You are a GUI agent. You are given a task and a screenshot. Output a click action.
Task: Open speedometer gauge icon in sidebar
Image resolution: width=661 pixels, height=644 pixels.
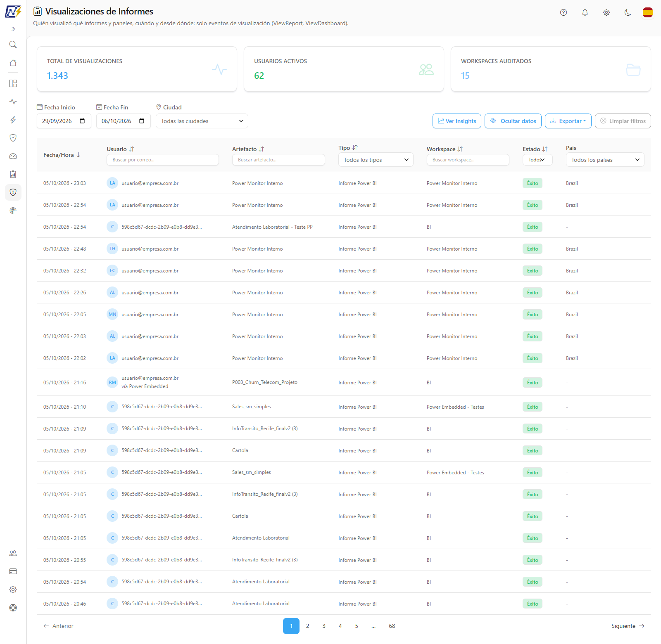click(13, 156)
